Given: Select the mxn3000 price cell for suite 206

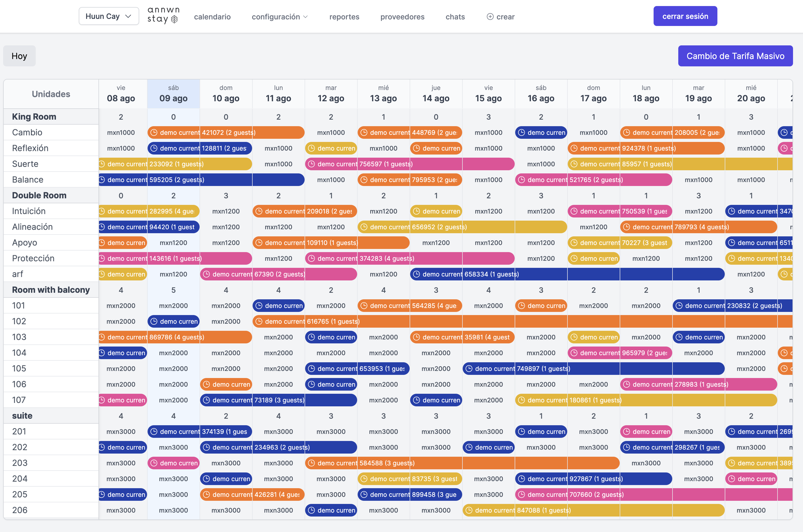Looking at the screenshot, I should pos(121,510).
